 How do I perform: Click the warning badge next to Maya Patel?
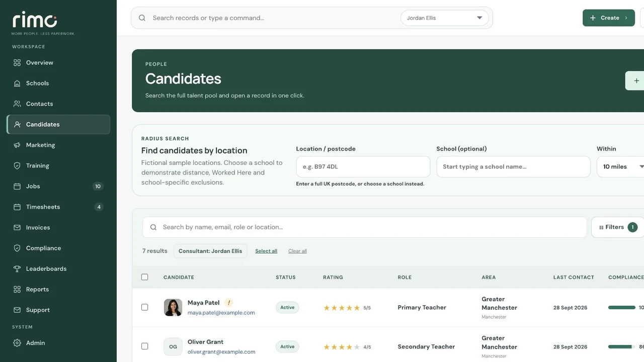[x=229, y=303]
